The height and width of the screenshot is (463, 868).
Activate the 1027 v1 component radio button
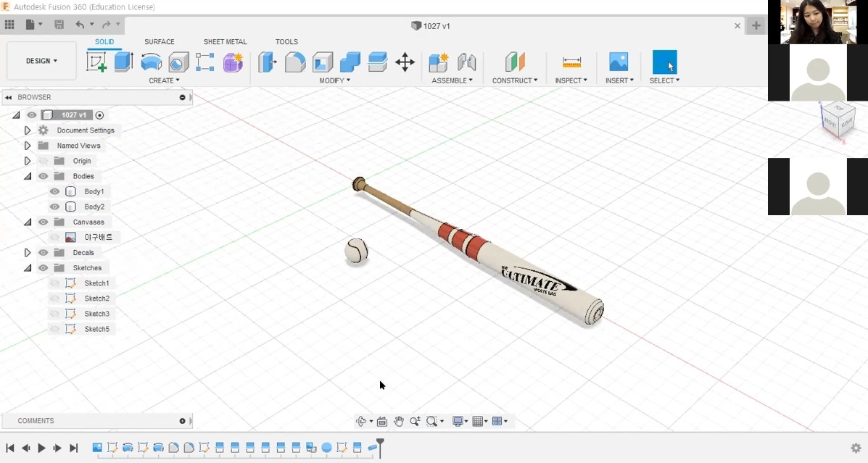click(x=99, y=115)
